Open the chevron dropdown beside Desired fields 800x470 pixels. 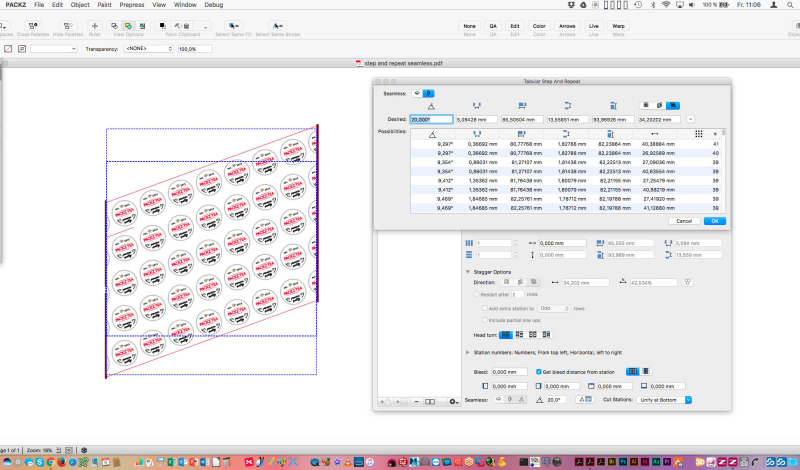tap(690, 119)
